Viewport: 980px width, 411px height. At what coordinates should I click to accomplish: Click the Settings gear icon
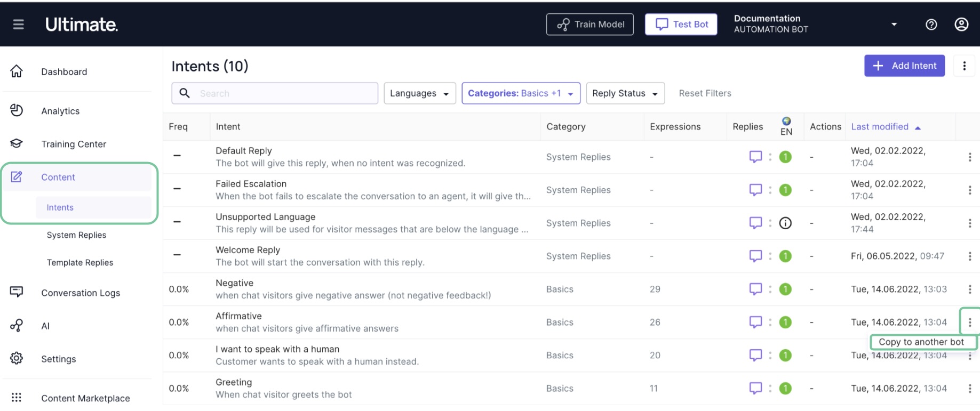17,358
